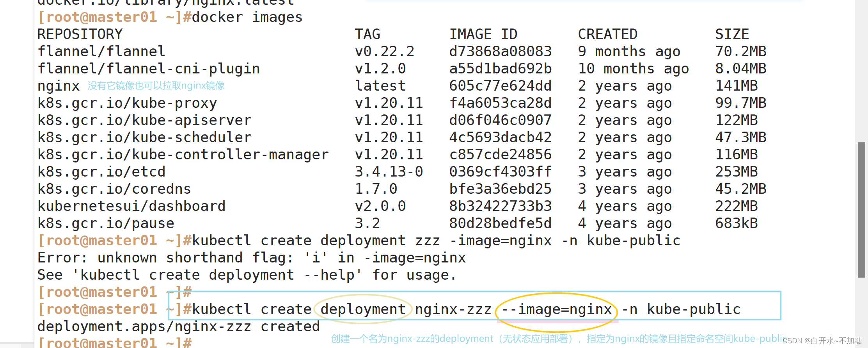This screenshot has width=868, height=348.
Task: Click the Error unknown shorthand flag line
Action: (252, 258)
